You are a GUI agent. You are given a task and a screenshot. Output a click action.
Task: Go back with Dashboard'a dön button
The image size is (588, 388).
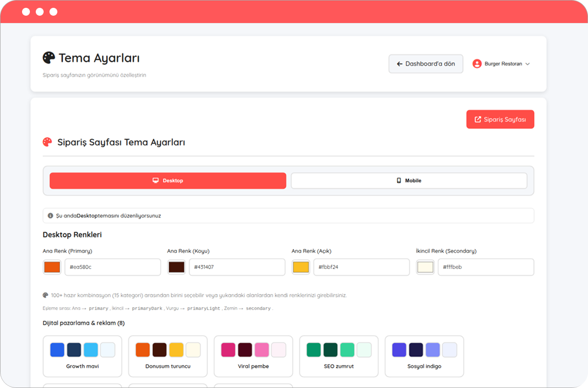(x=425, y=64)
